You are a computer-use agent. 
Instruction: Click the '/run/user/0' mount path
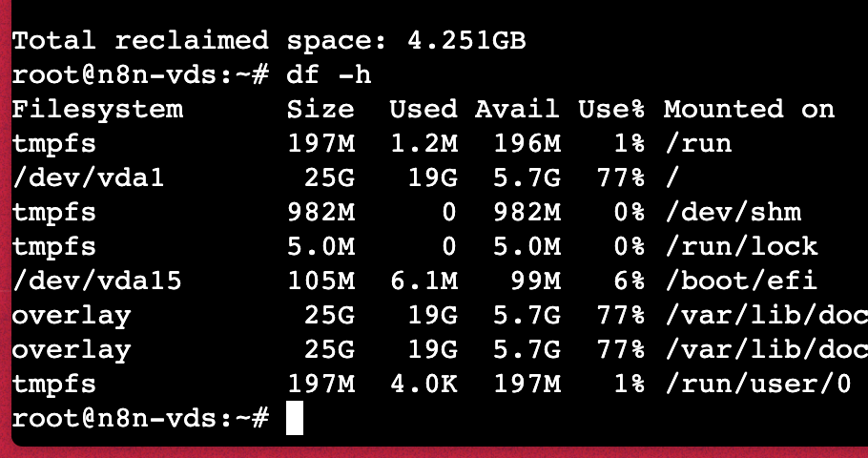tap(757, 384)
